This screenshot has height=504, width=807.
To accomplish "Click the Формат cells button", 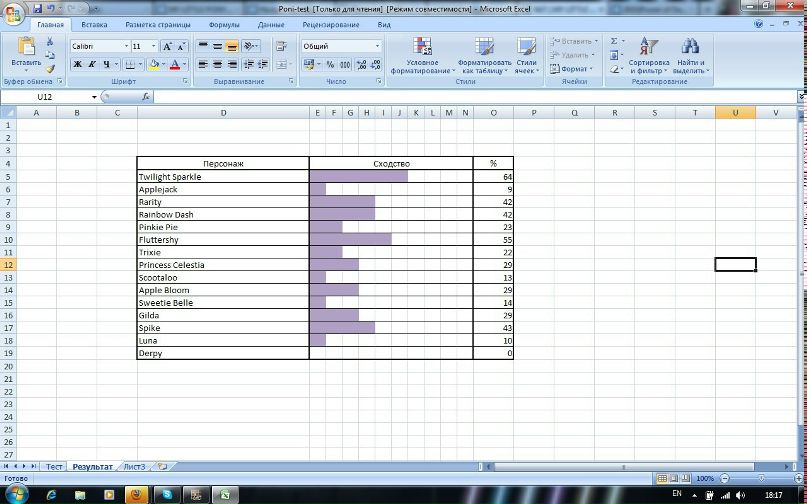I will 571,68.
